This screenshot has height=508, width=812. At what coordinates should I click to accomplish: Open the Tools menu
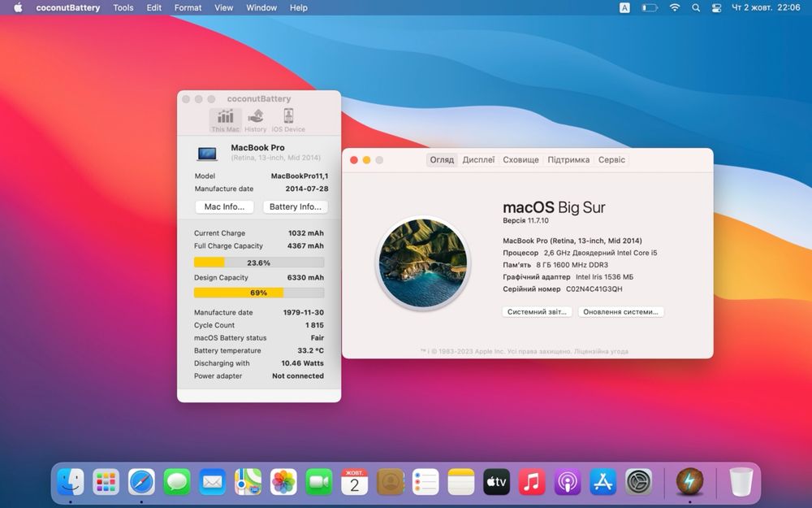(123, 8)
